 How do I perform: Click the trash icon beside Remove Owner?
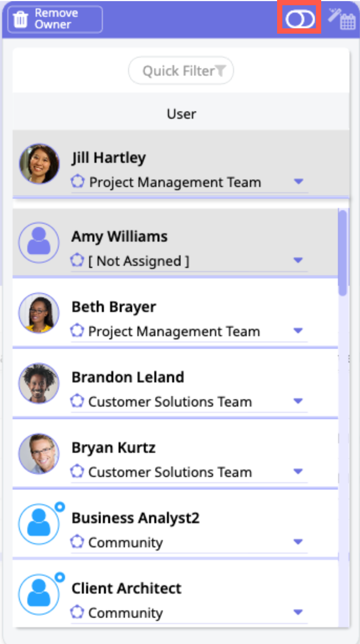20,19
